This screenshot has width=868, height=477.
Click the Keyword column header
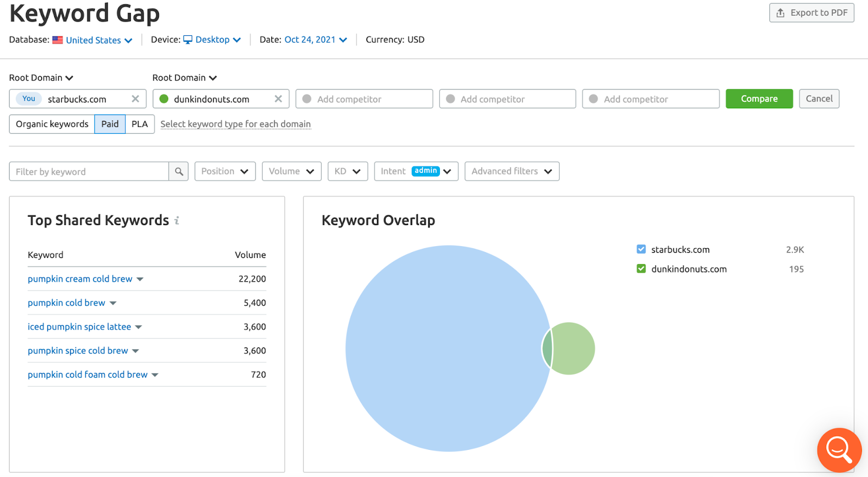46,255
